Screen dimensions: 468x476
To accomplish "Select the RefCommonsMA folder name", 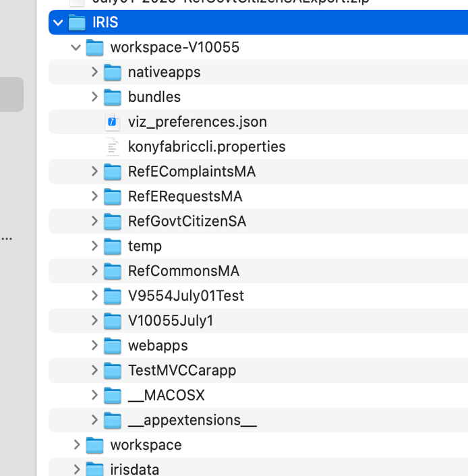I will 183,271.
